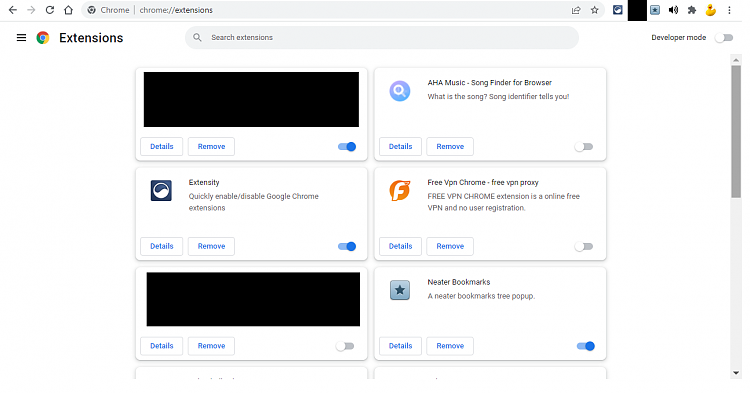750x393 pixels.
Task: Click the AHA Music extension icon
Action: pyautogui.click(x=400, y=91)
